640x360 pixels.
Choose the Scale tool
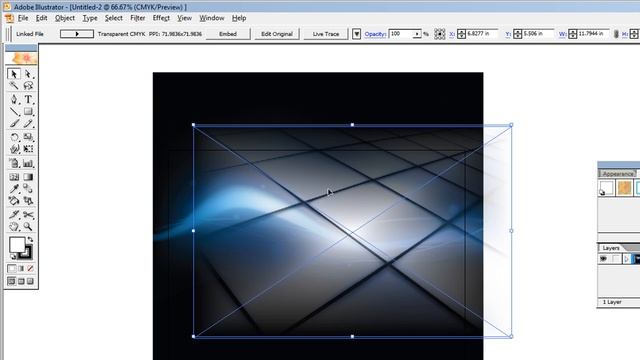point(28,137)
